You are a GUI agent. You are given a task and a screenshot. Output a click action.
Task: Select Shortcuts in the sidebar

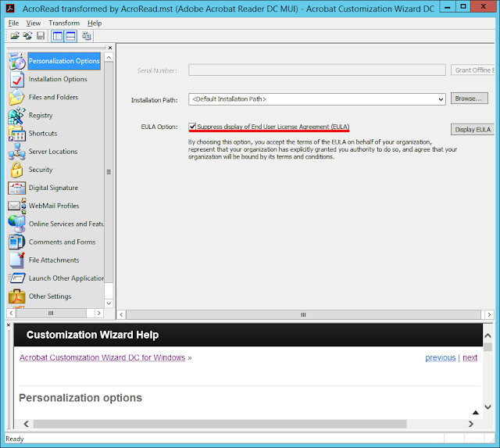(43, 134)
